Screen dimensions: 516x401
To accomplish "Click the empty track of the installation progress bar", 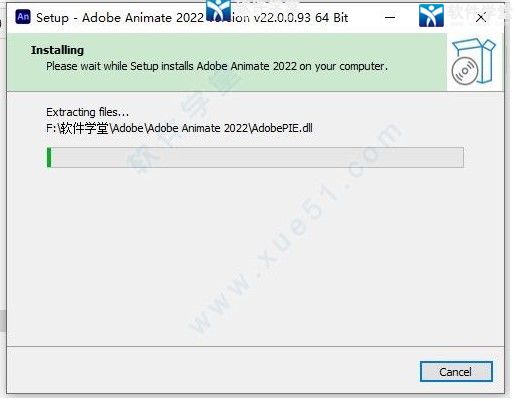I will tap(257, 157).
